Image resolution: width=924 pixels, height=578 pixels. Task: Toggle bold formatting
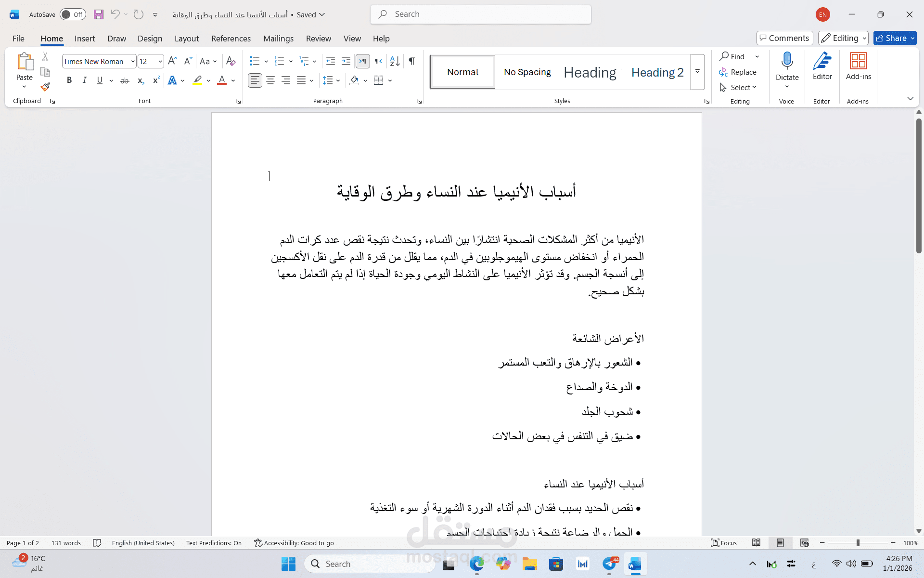(69, 80)
